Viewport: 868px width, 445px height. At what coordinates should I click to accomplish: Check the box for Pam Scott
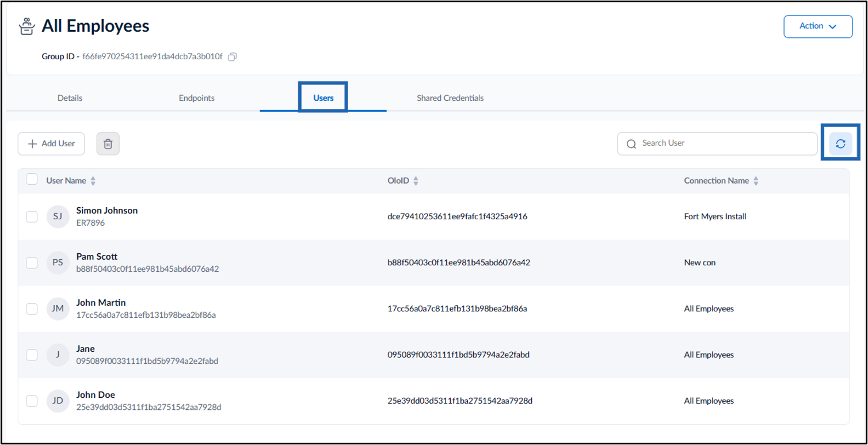pos(32,263)
